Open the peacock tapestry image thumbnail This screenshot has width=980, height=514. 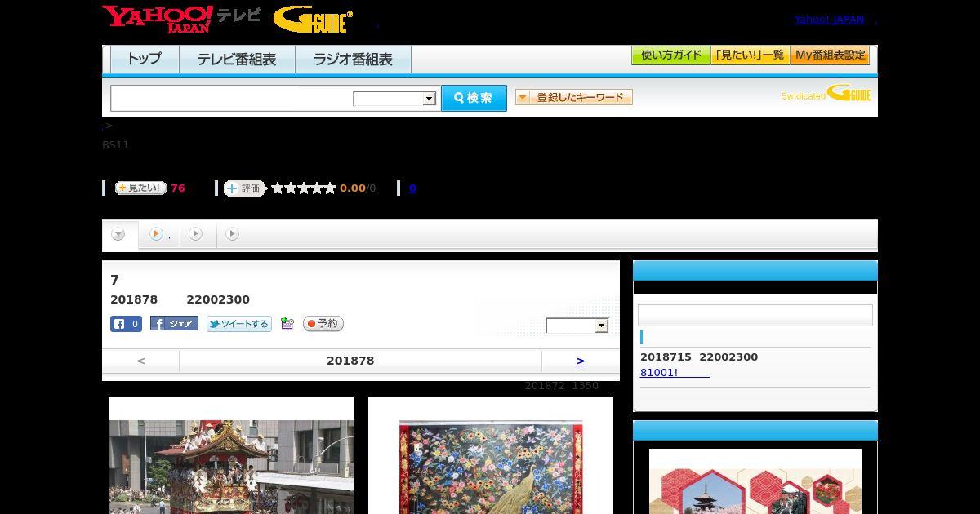click(x=491, y=456)
